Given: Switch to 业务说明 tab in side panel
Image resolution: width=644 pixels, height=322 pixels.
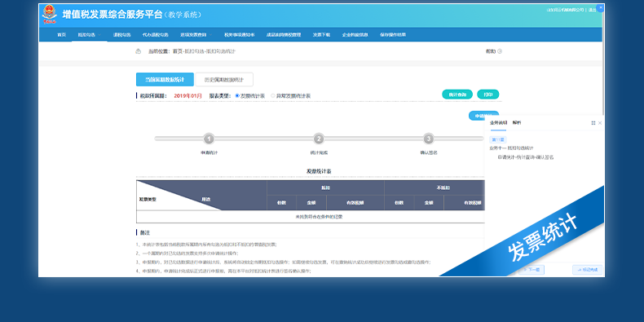Looking at the screenshot, I should (x=498, y=123).
